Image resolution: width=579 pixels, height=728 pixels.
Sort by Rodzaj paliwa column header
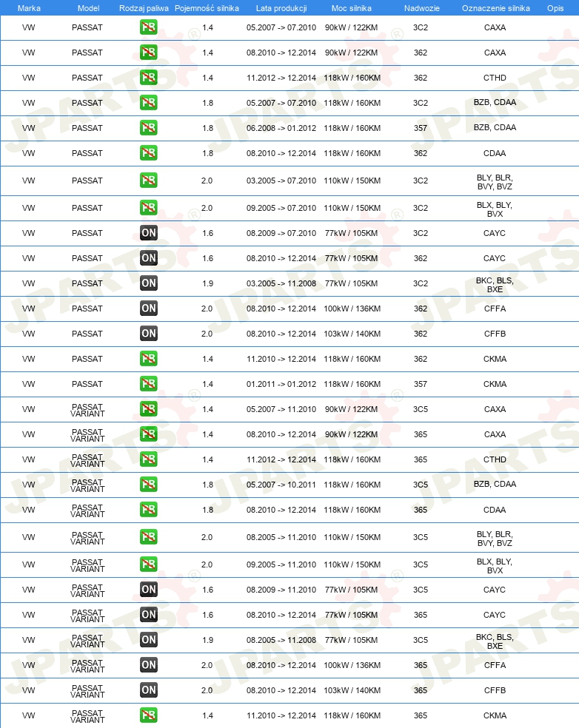144,8
